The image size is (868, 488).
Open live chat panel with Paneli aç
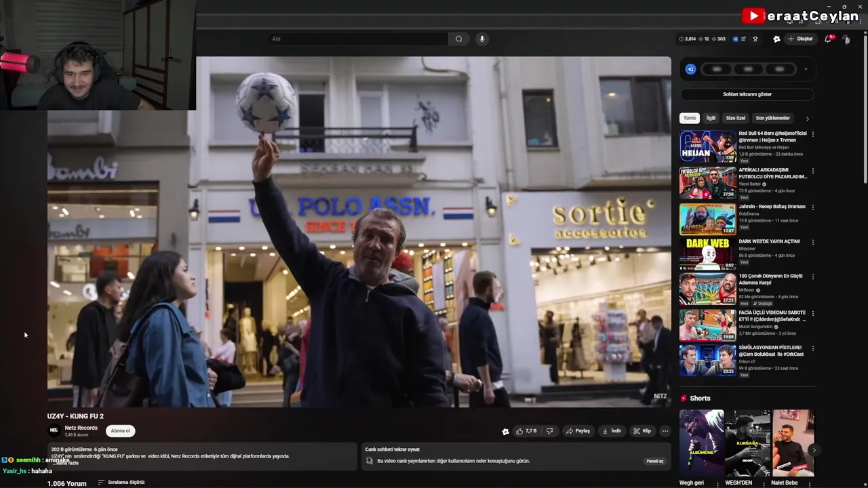click(655, 461)
